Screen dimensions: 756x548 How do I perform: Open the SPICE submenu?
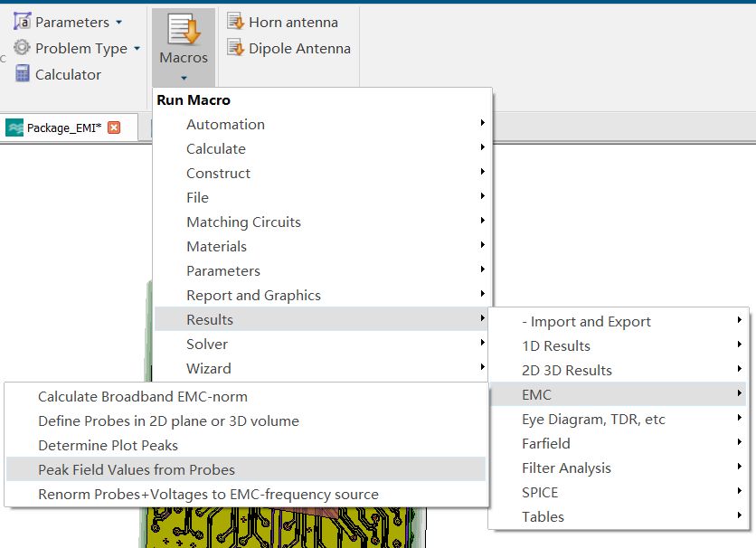point(619,492)
